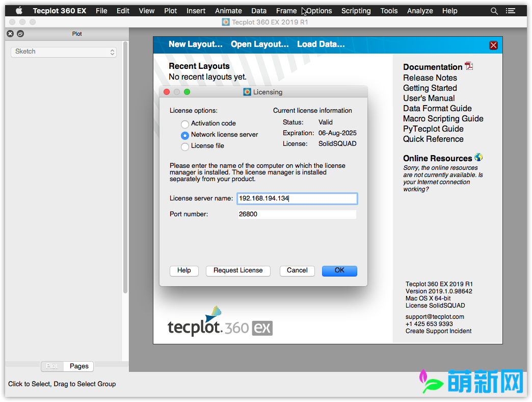Open the Scripting menu
Viewport: 532px width, 402px height.
tap(356, 11)
